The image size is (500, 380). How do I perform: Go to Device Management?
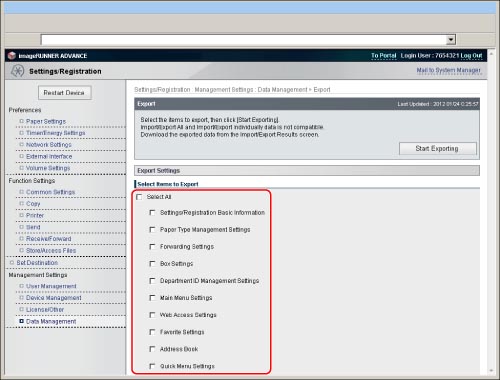pyautogui.click(x=54, y=298)
